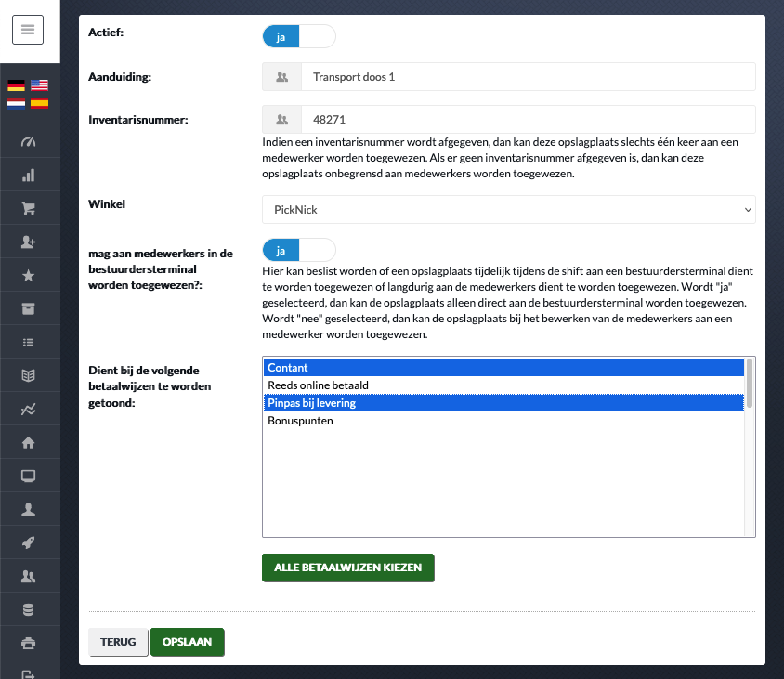Open the bar chart statistics icon

pos(29,175)
